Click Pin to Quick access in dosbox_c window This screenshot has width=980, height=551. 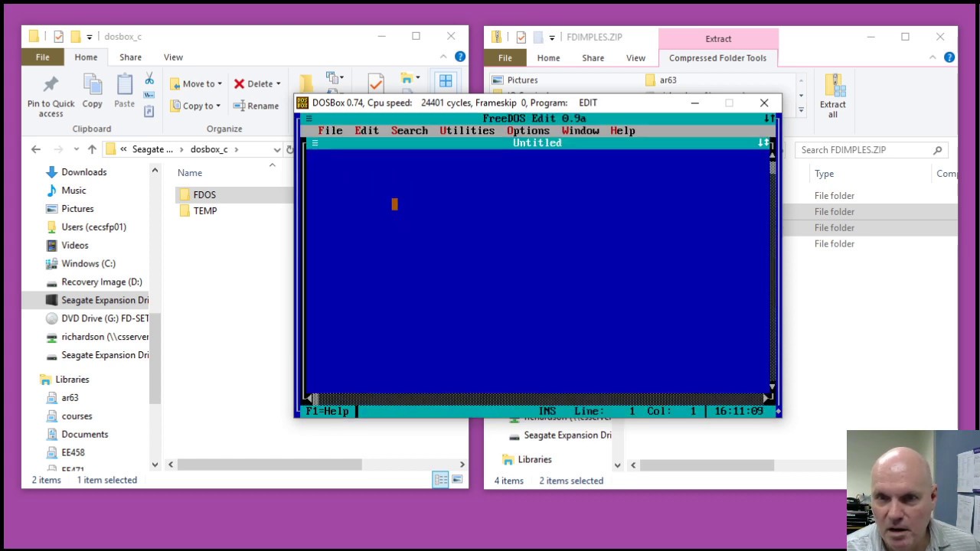tap(51, 96)
